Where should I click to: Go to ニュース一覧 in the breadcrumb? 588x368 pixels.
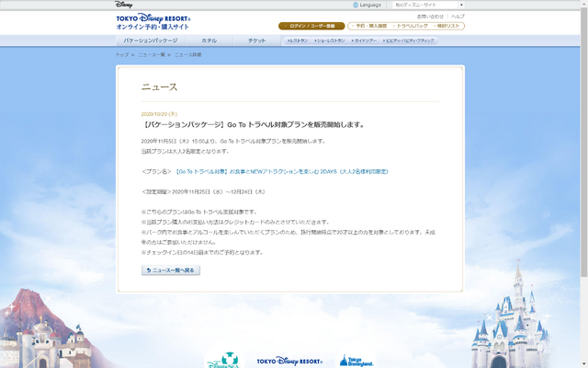152,55
